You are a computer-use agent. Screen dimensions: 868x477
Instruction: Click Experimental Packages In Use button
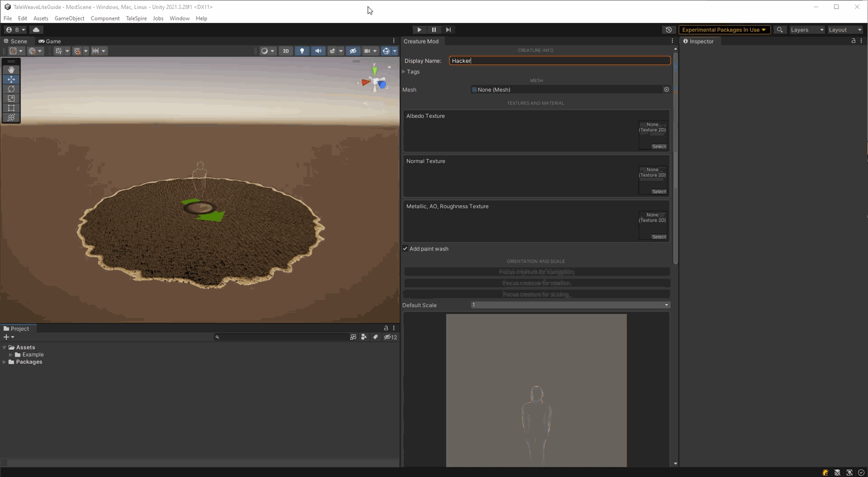tap(724, 30)
